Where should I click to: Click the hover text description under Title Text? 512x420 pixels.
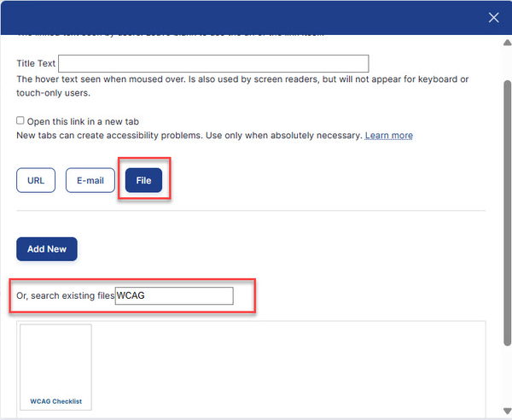[x=239, y=79]
